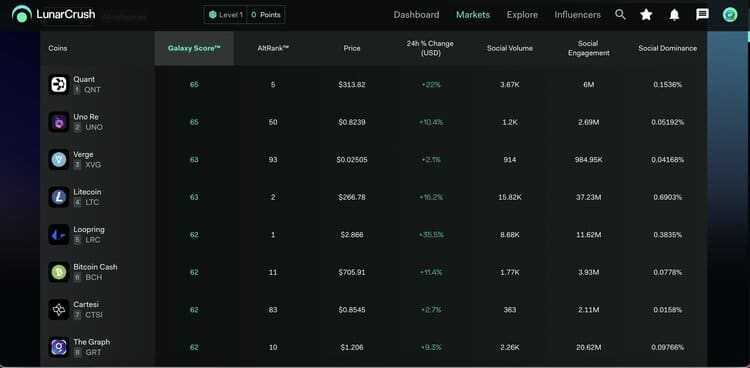Image resolution: width=750 pixels, height=368 pixels.
Task: Click Bitcoin Cash social volume 1.77K
Action: (x=510, y=272)
